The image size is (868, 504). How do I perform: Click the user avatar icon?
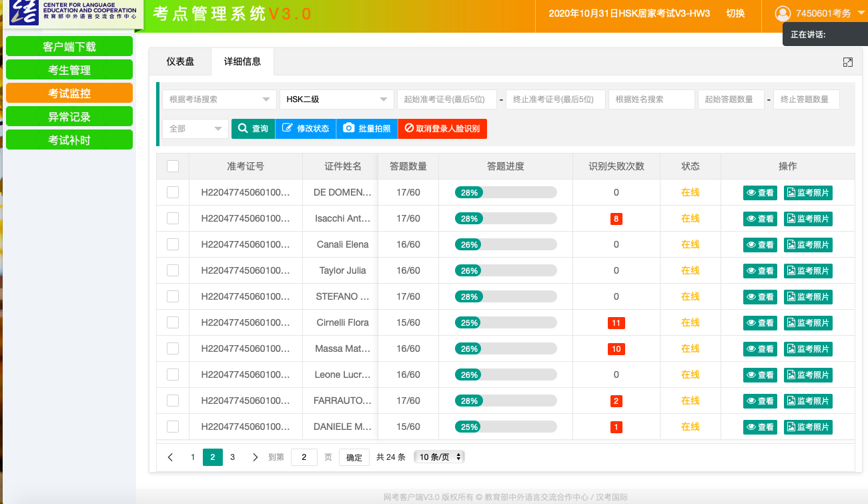click(783, 13)
